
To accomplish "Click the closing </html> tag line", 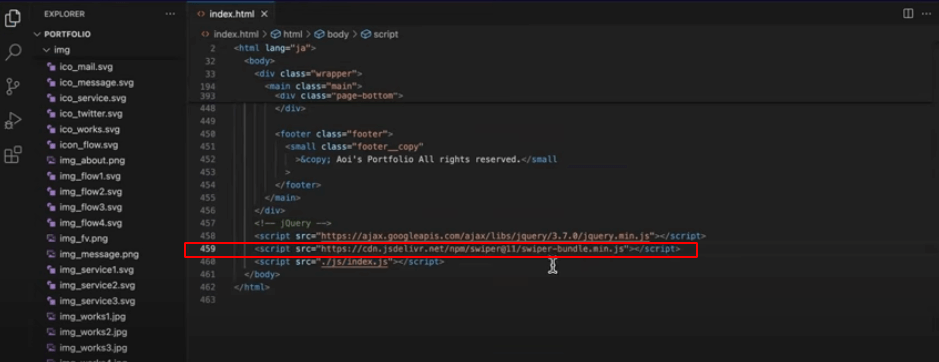I will tap(252, 287).
